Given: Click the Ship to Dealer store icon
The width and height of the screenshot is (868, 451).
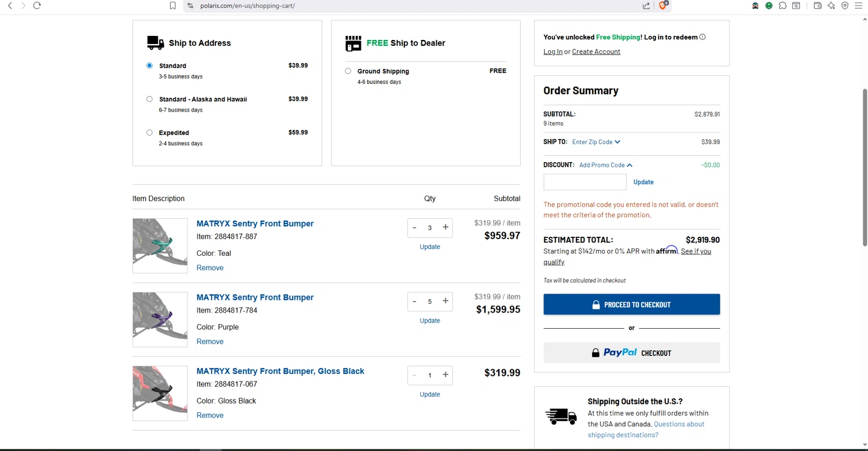Looking at the screenshot, I should (x=353, y=43).
